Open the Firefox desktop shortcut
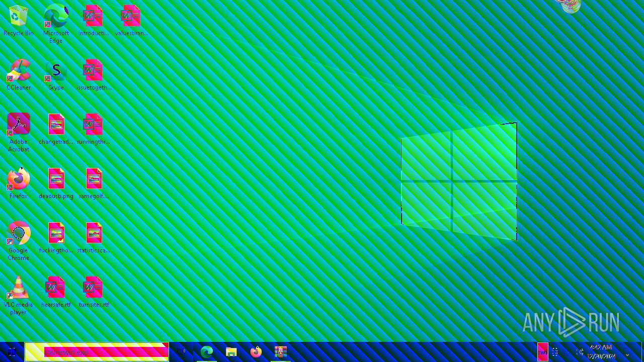Viewport: 644px width, 362px height. pyautogui.click(x=19, y=184)
